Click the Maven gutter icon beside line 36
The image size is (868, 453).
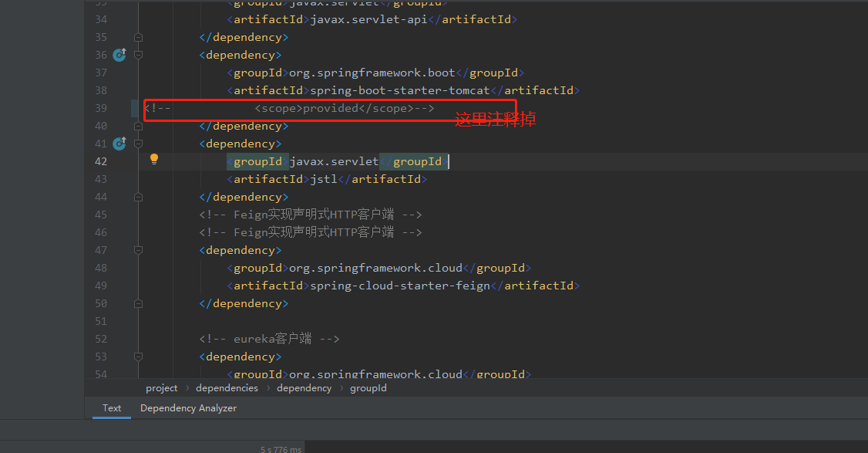[x=119, y=55]
